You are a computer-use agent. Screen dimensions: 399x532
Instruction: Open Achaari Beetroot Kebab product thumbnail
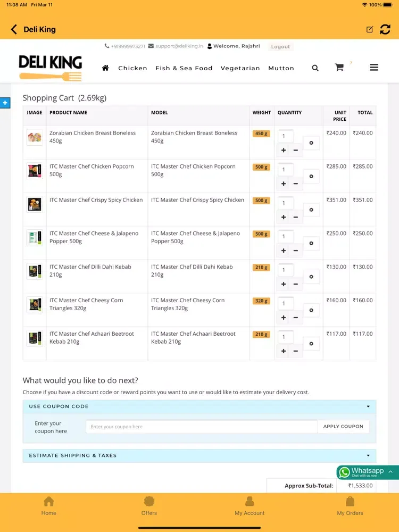coord(35,338)
